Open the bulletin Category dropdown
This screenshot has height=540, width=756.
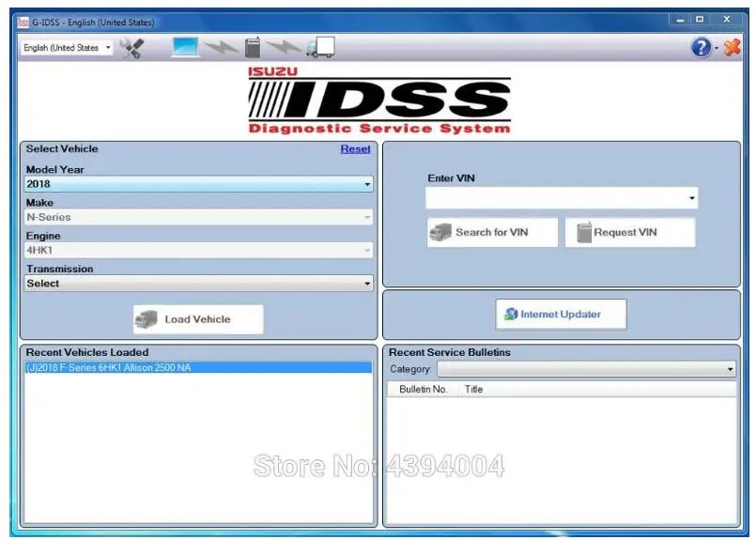pos(586,369)
